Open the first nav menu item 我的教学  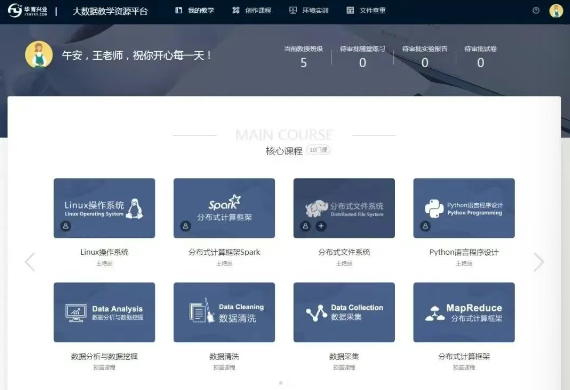[194, 11]
